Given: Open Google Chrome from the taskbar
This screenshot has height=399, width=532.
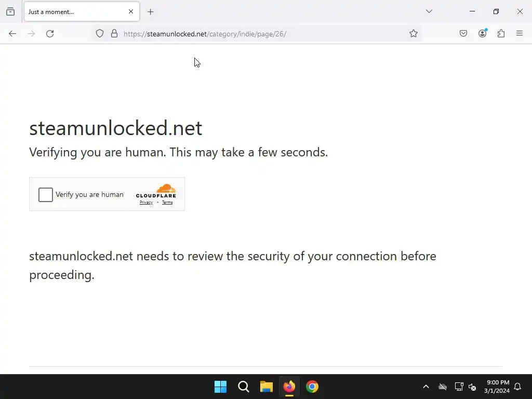Looking at the screenshot, I should point(312,387).
